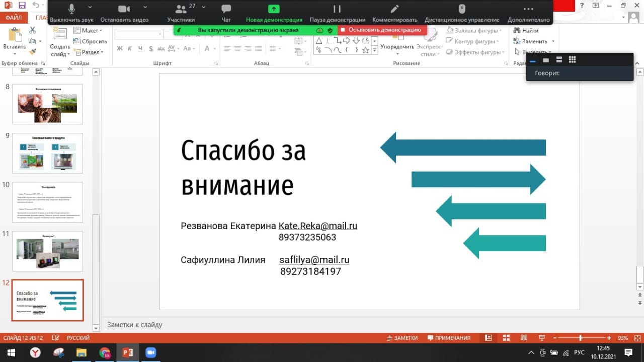Open the Zoom annotate (Комментировать) tool
644x362 pixels.
[x=394, y=9]
